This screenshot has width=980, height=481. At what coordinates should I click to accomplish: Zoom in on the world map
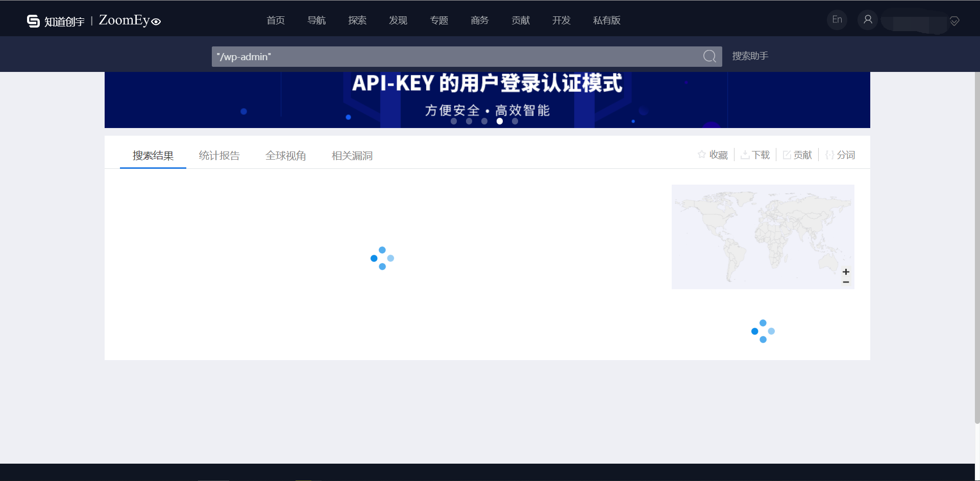(x=846, y=272)
